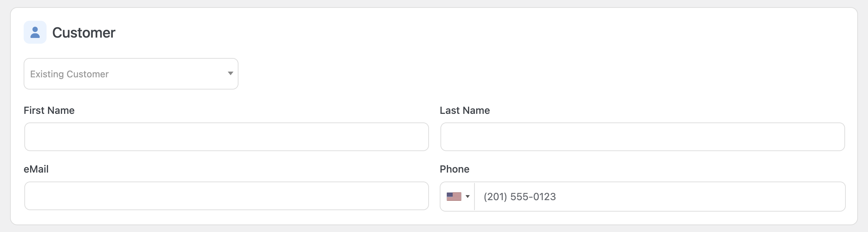Viewport: 868px width, 232px height.
Task: Click the Last Name label
Action: [465, 110]
